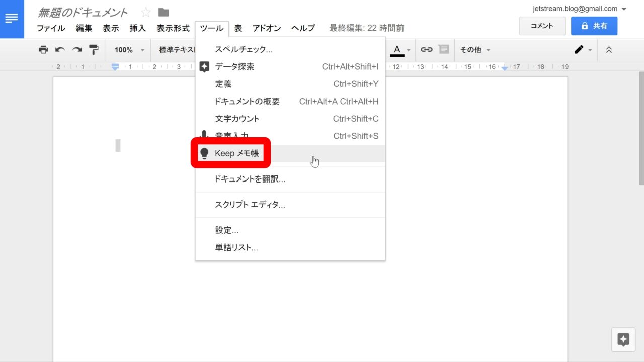
Task: Click the Print icon in toolbar
Action: 44,50
